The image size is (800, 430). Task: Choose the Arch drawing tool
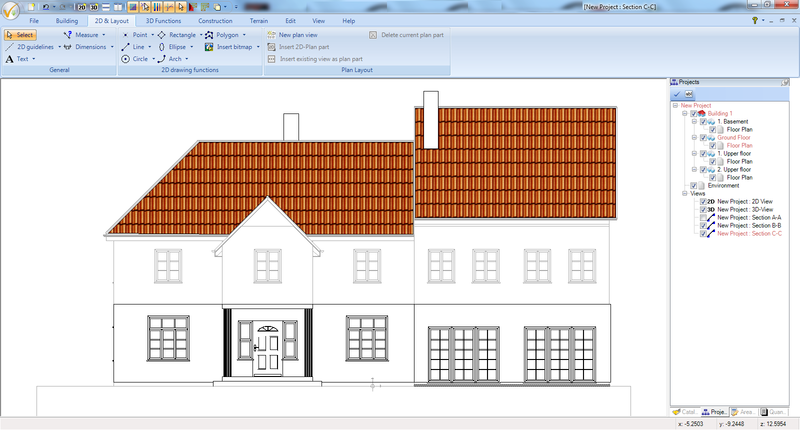[161, 59]
